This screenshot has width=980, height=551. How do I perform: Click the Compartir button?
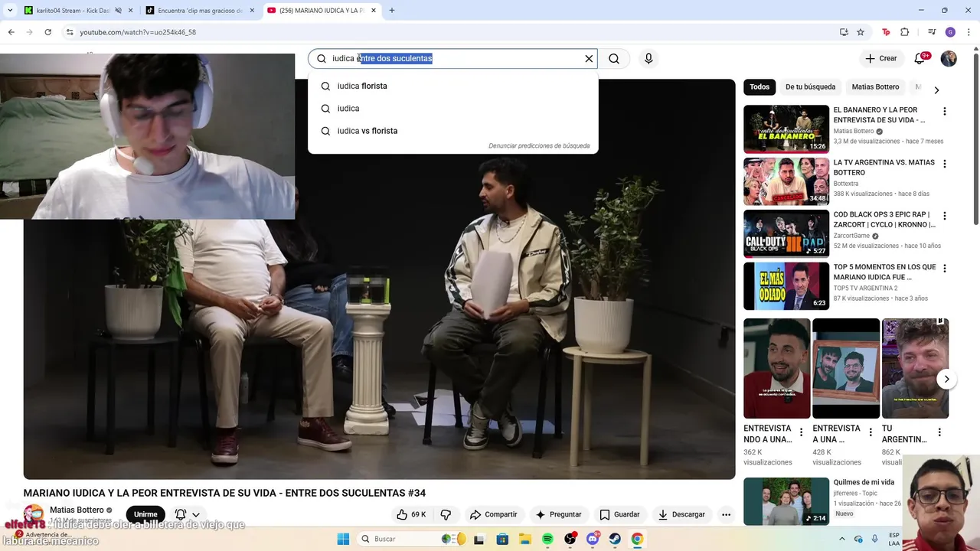point(494,514)
